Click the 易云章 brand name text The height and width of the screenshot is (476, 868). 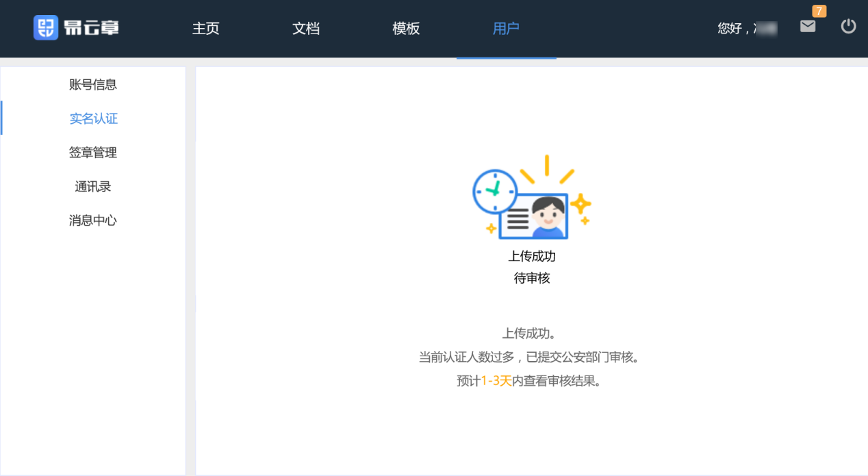click(91, 28)
